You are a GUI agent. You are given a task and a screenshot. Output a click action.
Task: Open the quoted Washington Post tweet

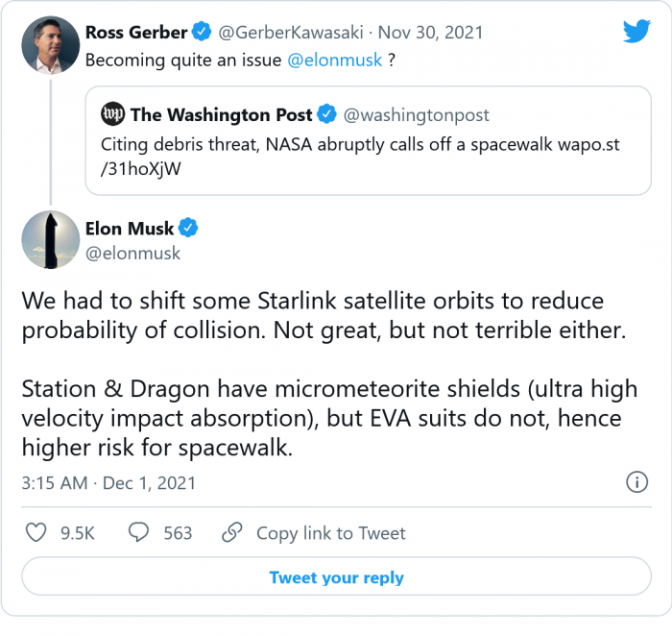374,154
